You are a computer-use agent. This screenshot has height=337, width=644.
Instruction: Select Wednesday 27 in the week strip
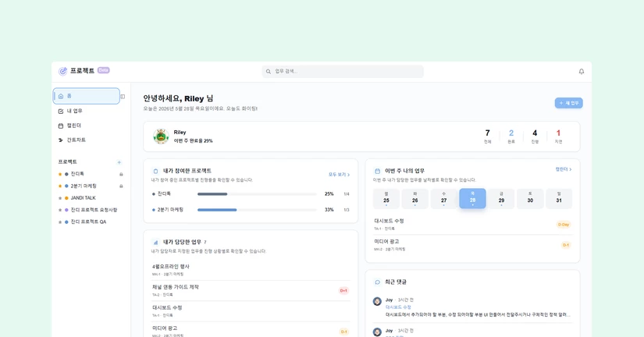point(443,199)
